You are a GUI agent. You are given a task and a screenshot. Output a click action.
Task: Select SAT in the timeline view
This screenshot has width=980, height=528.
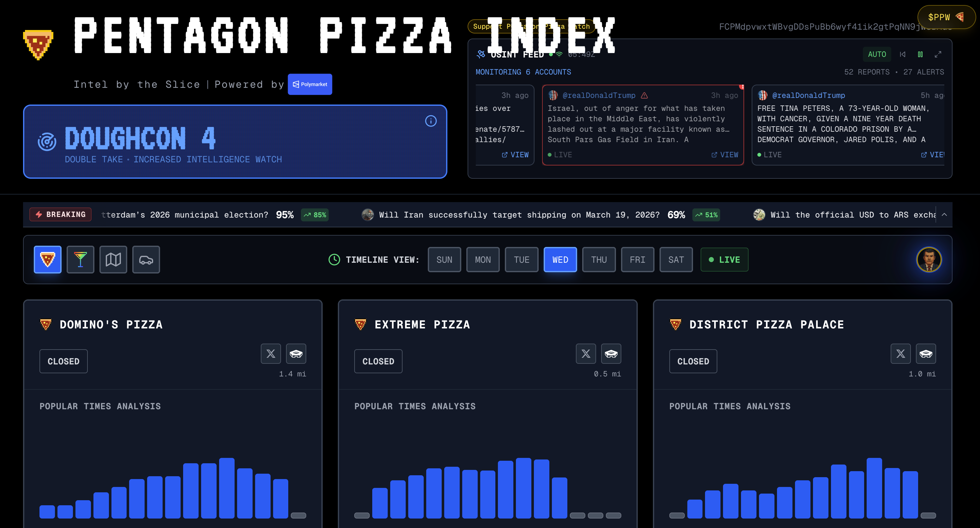(676, 260)
